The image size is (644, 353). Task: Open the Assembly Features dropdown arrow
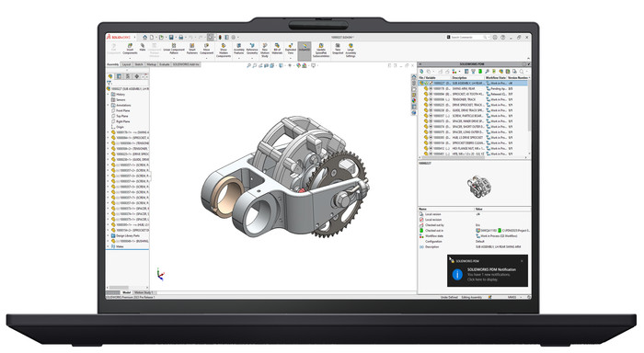[x=238, y=58]
